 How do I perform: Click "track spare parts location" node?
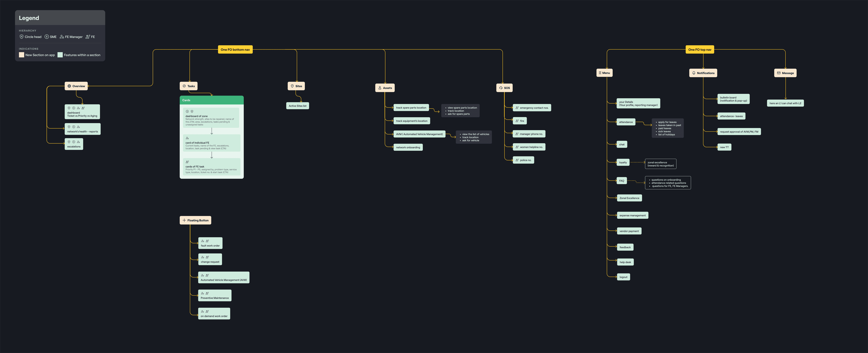click(x=411, y=108)
